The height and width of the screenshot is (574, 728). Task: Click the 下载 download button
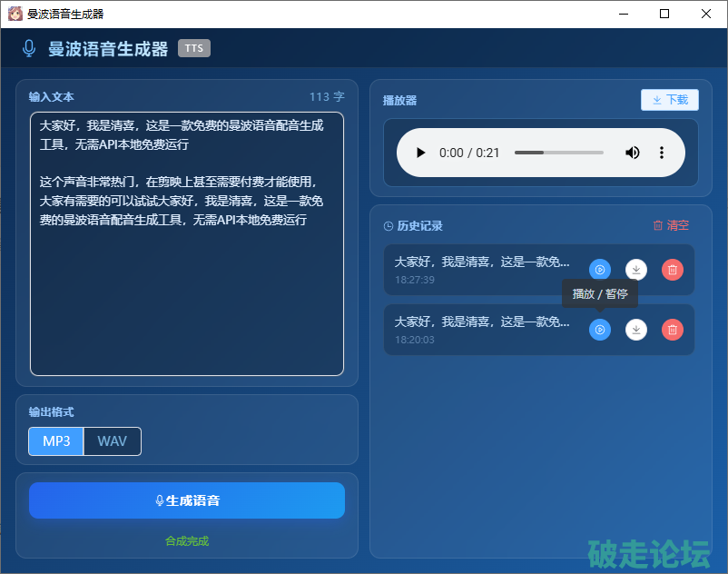[670, 100]
